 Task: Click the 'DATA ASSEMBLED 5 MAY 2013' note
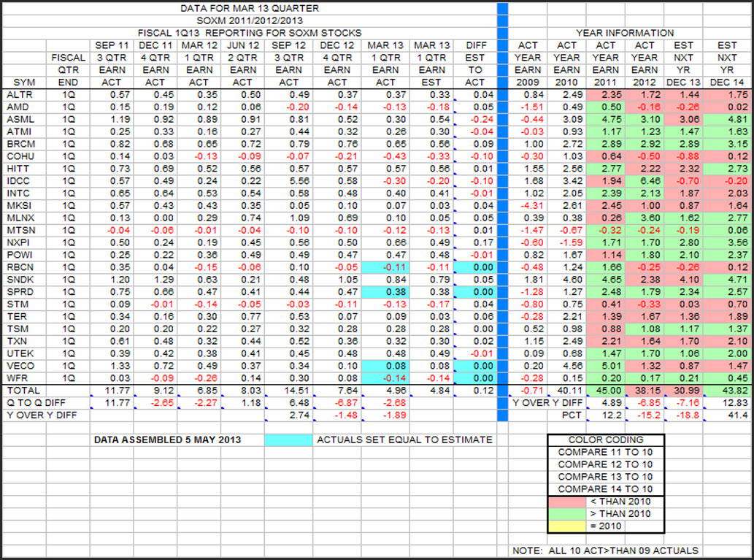(168, 440)
